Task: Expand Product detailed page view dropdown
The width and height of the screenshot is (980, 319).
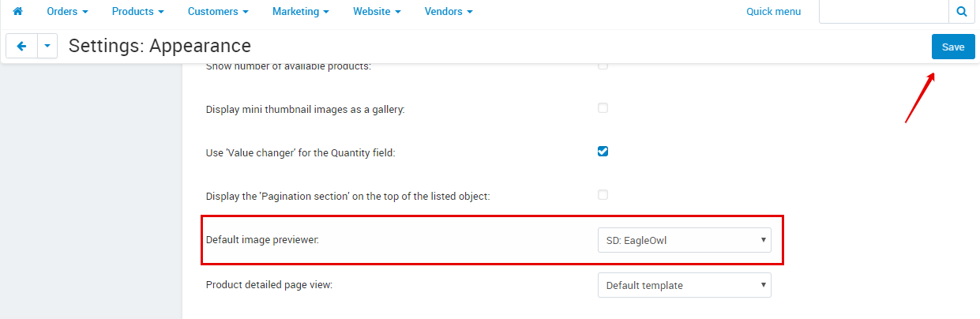Action: [685, 285]
